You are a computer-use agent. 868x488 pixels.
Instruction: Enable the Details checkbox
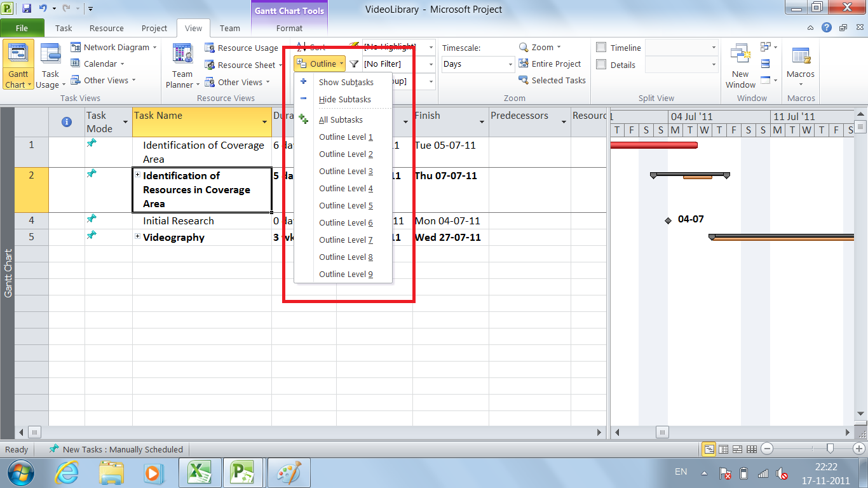[x=601, y=65]
